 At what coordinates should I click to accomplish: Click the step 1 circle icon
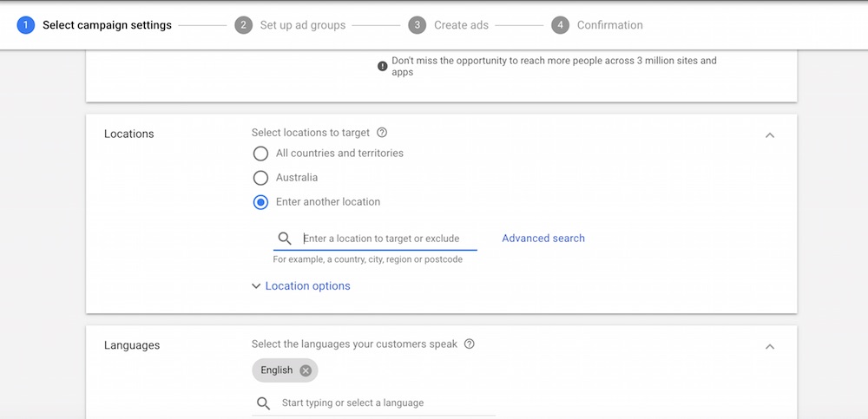25,25
